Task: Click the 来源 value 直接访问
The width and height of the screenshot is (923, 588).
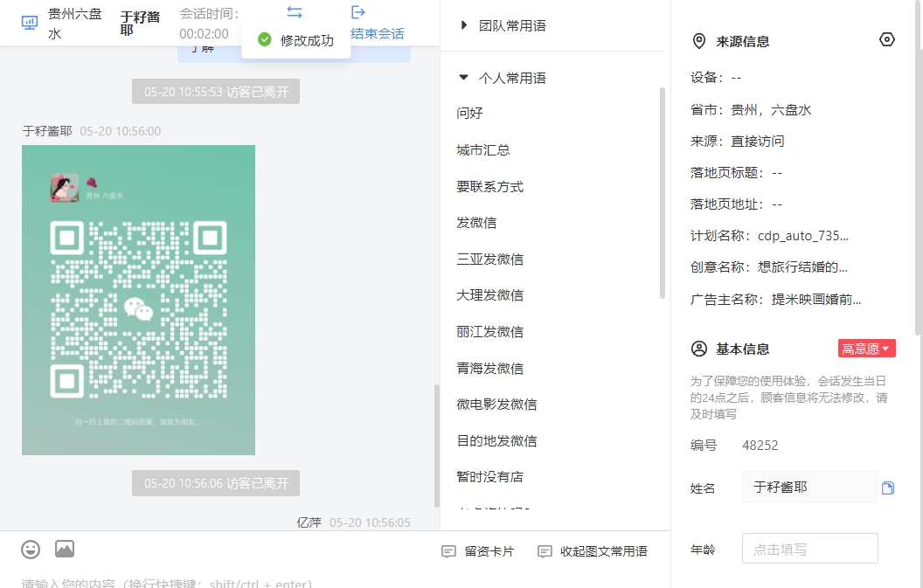Action: 758,142
